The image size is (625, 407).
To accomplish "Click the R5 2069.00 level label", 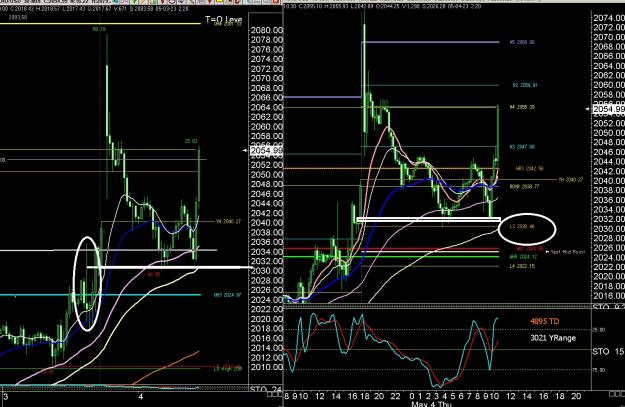I will click(522, 42).
